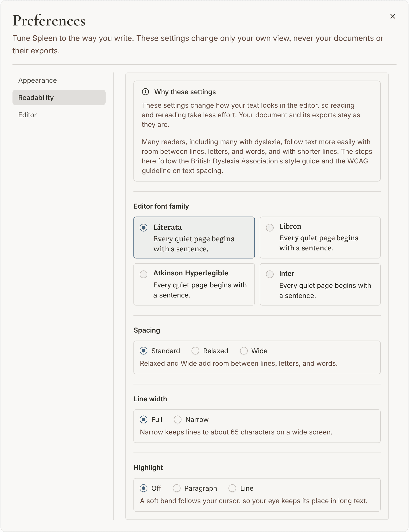Viewport: 409px width, 532px height.
Task: Click the hint about Relaxed and Wide spacing
Action: click(x=239, y=363)
